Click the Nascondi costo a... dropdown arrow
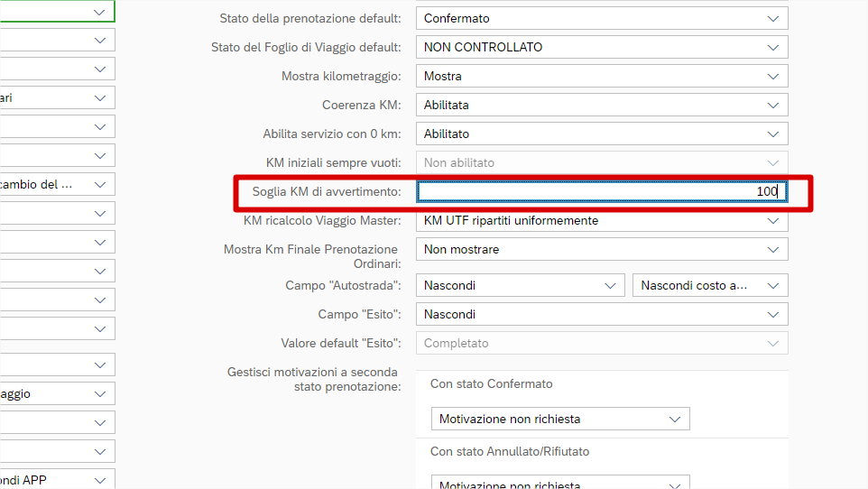Viewport: 868px width, 489px height. click(x=772, y=285)
